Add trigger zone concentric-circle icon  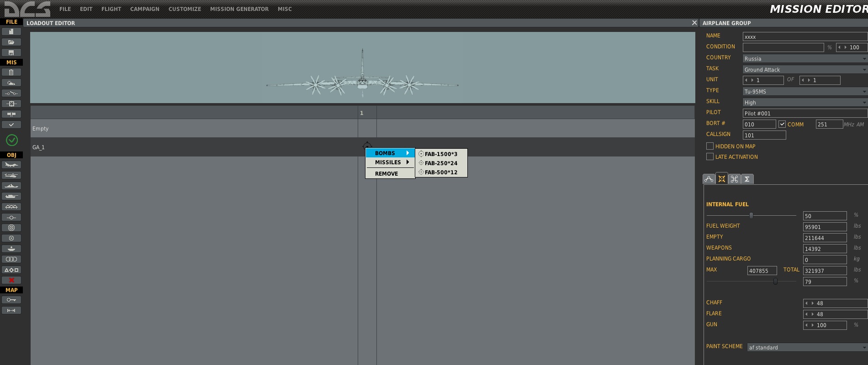pyautogui.click(x=11, y=228)
